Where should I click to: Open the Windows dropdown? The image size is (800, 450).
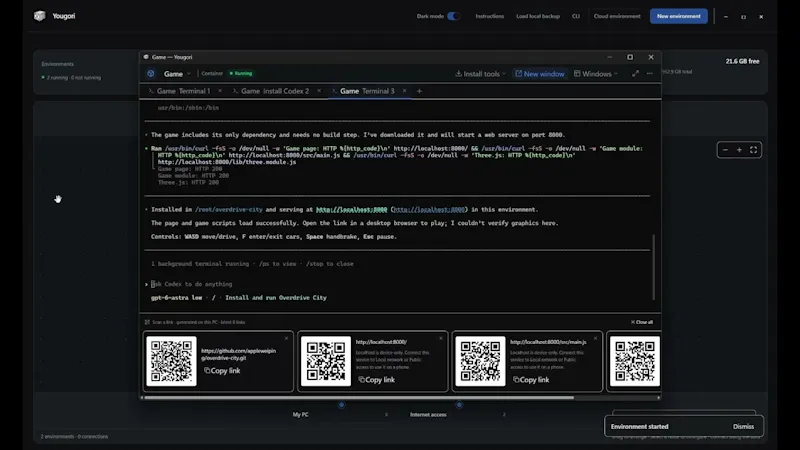(595, 74)
